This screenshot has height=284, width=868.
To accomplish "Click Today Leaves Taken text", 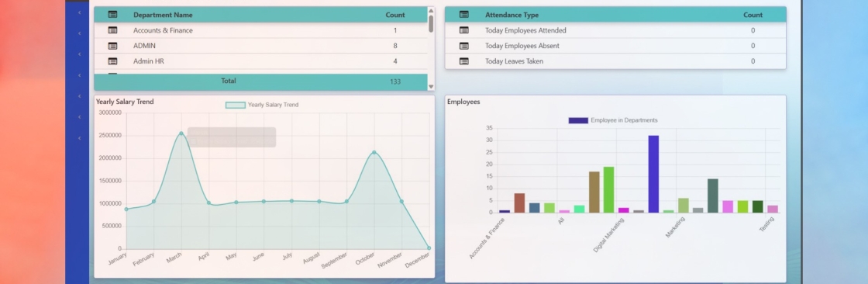I will pos(514,61).
